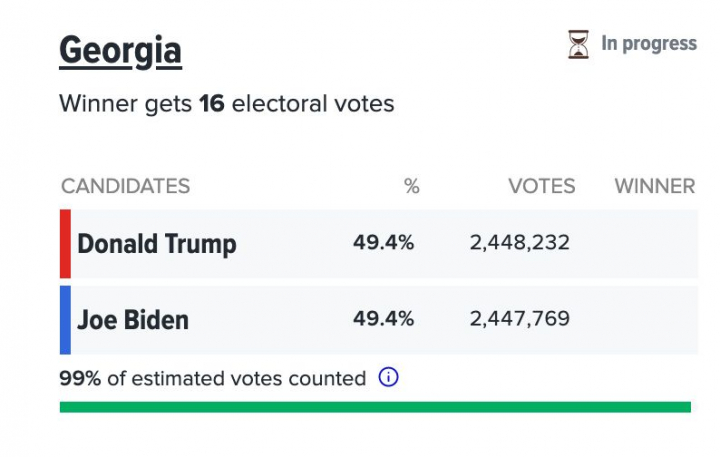Click the blue bar beside Joe Biden
The height and width of the screenshot is (457, 720).
(65, 320)
